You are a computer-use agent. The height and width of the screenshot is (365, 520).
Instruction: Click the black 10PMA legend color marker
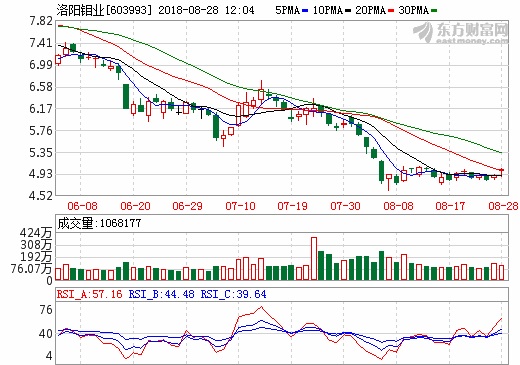(x=348, y=11)
